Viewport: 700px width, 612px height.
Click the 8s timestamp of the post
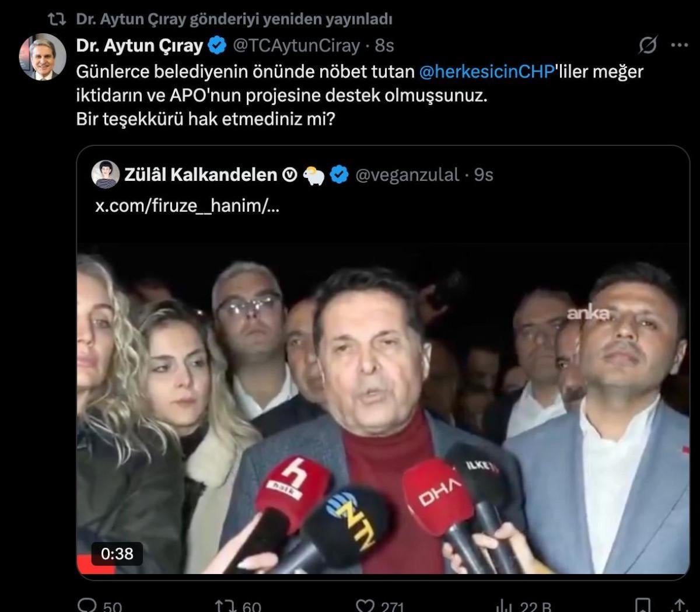[x=384, y=46]
